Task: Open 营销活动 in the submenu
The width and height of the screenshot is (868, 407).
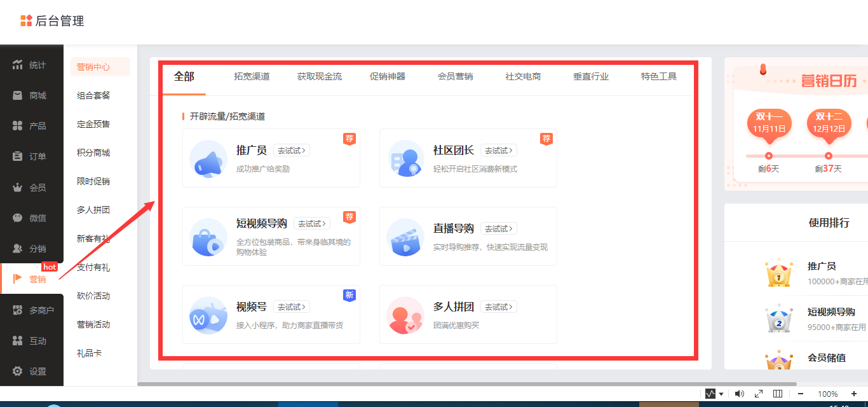Action: click(93, 324)
